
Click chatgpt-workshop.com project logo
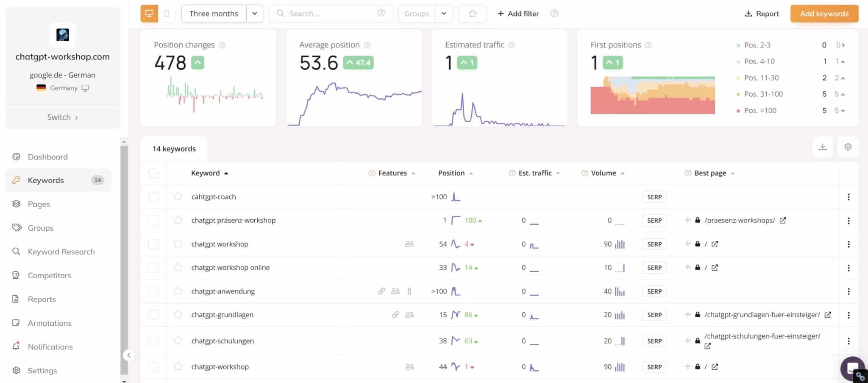(x=63, y=35)
